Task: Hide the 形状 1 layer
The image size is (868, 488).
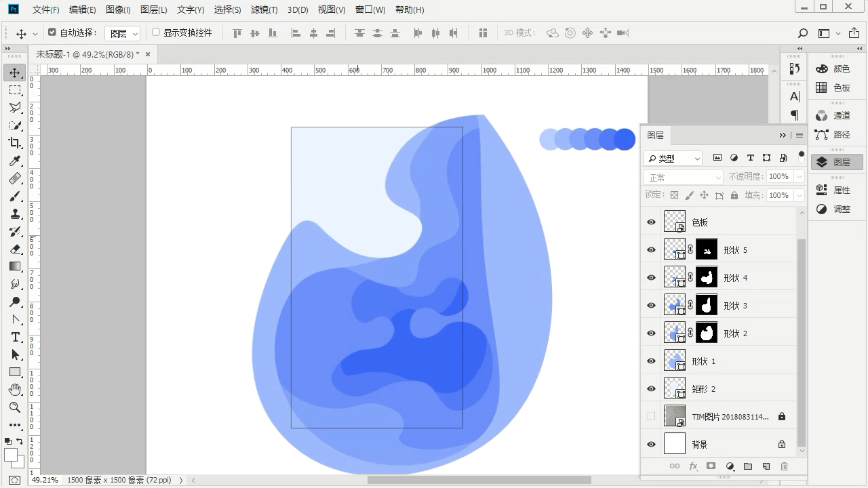Action: (651, 361)
